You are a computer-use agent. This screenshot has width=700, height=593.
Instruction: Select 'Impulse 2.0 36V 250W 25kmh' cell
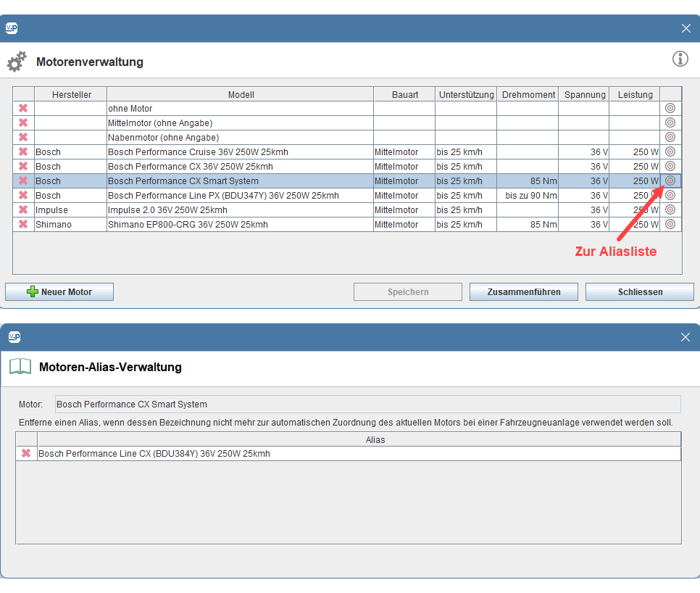(x=240, y=210)
